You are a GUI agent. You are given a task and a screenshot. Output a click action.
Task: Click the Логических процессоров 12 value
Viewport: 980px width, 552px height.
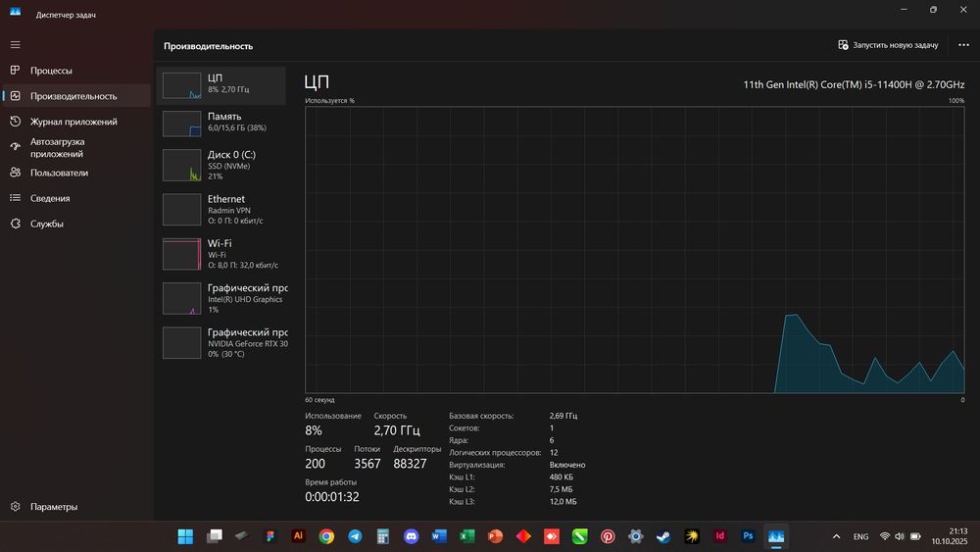(x=554, y=453)
